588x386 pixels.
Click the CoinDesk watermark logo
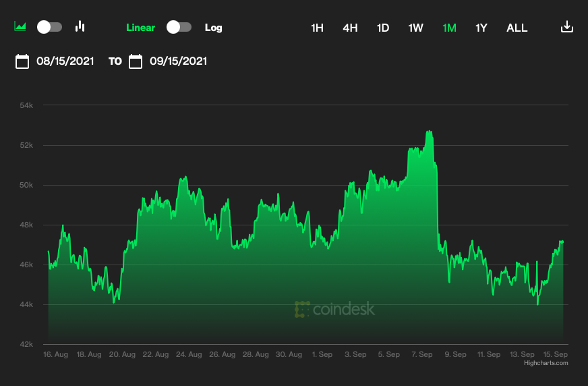(x=334, y=309)
